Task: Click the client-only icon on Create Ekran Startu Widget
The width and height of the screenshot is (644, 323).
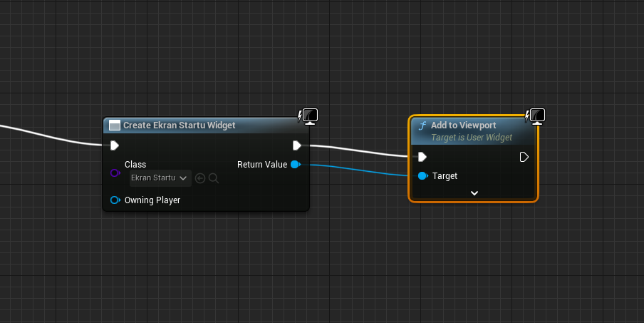Action: [308, 116]
